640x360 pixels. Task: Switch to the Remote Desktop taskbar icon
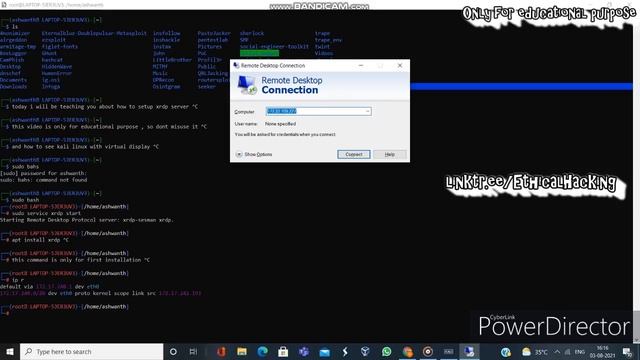[469, 351]
